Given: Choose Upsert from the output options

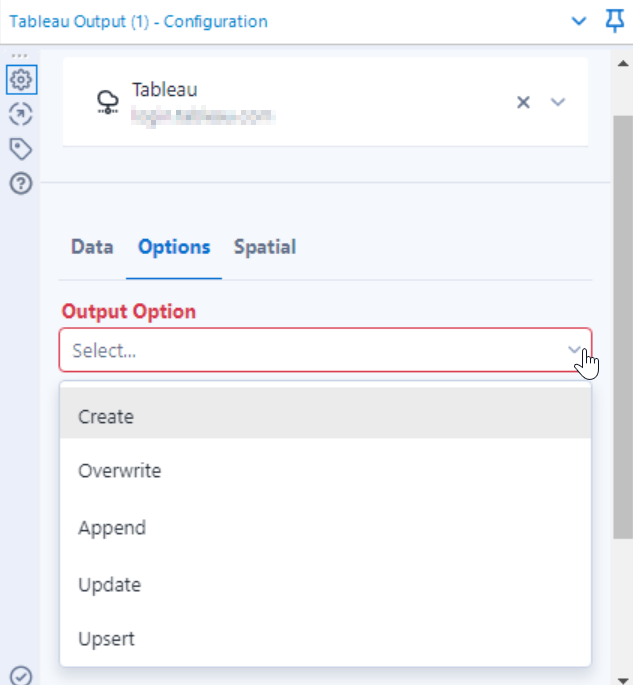Looking at the screenshot, I should (x=325, y=639).
